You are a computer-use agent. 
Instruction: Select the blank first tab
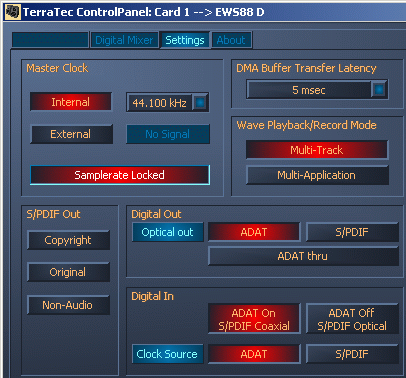[x=50, y=40]
